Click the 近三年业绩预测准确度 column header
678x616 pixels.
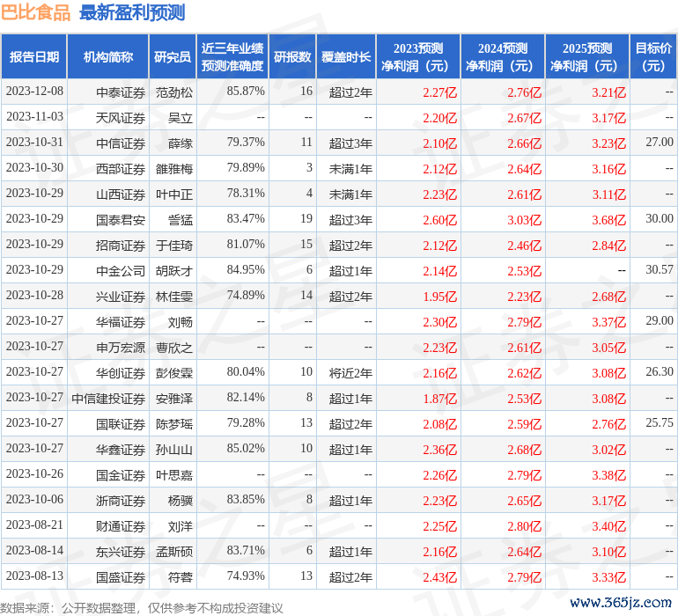tap(232, 56)
